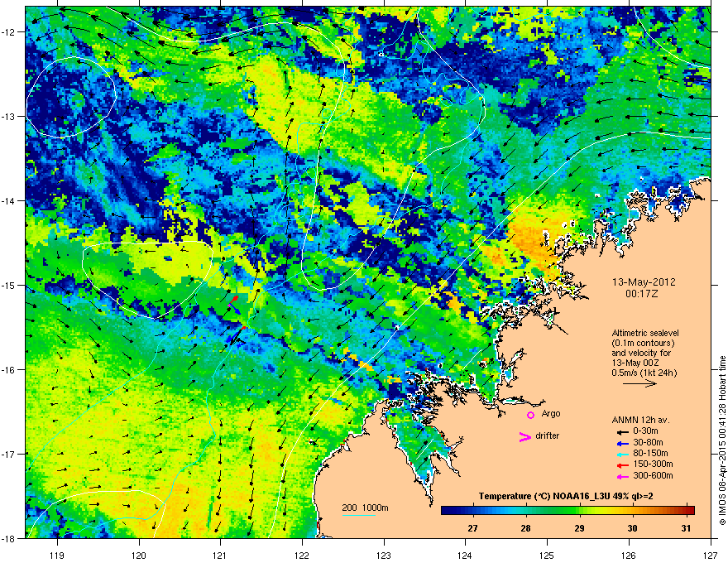
Task: Click the black 0-30m arrow legend icon
Action: 622,432
